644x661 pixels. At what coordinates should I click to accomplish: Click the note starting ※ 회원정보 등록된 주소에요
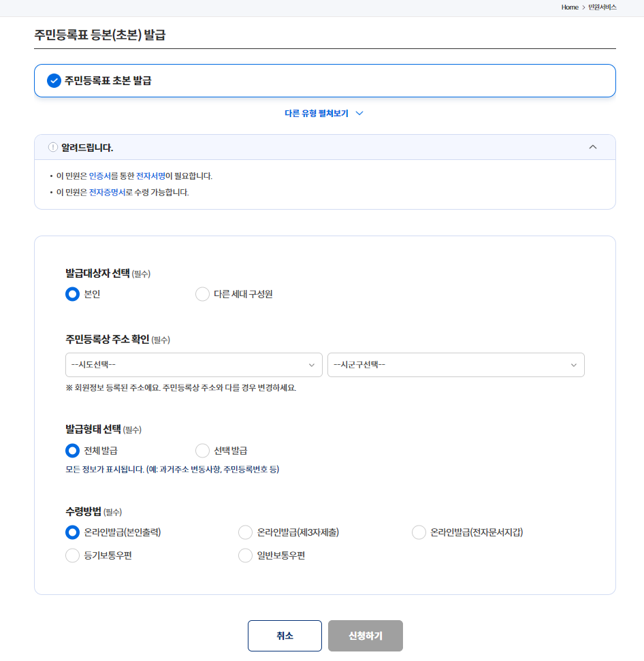click(181, 388)
